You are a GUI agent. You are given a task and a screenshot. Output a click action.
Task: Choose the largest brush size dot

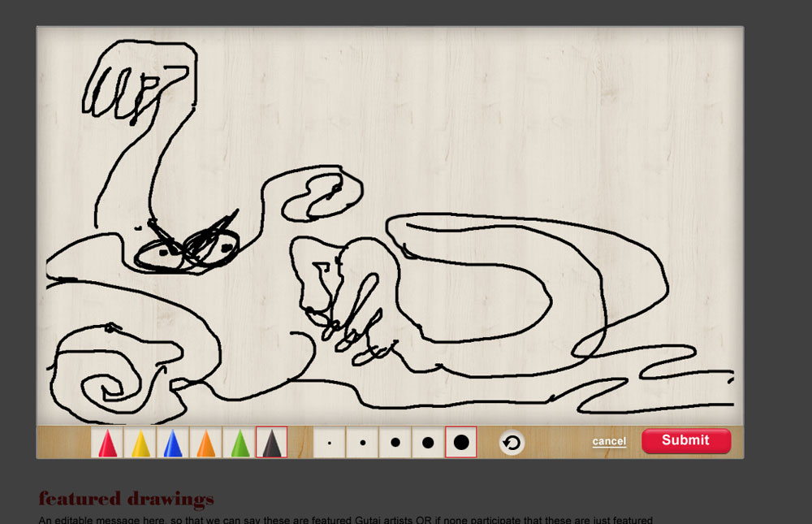coord(460,443)
